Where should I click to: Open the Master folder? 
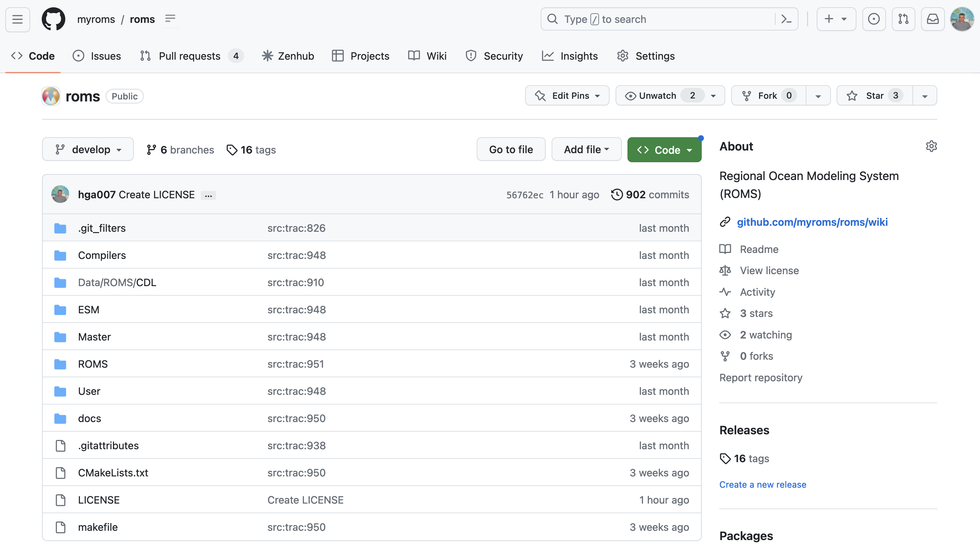pos(94,337)
